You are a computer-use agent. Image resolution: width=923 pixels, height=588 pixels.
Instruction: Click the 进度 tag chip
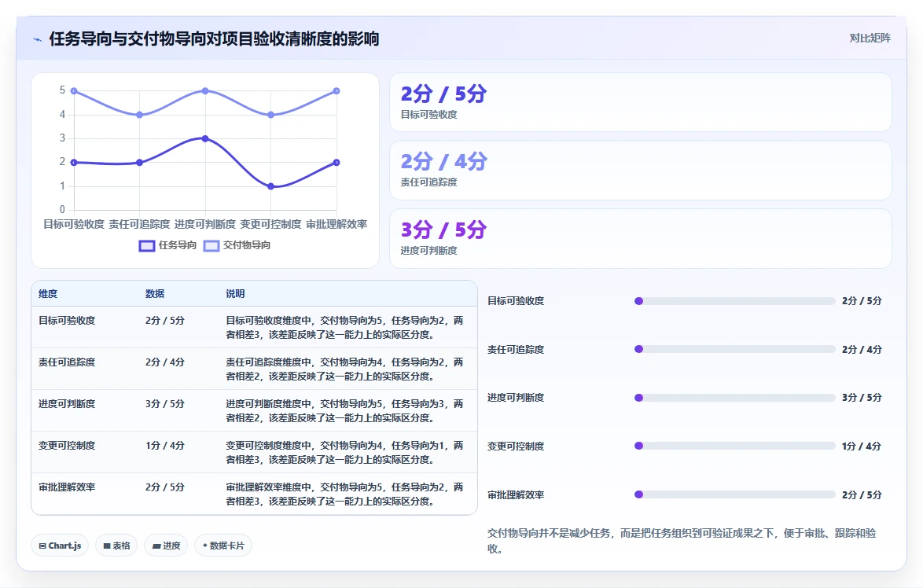[166, 546]
